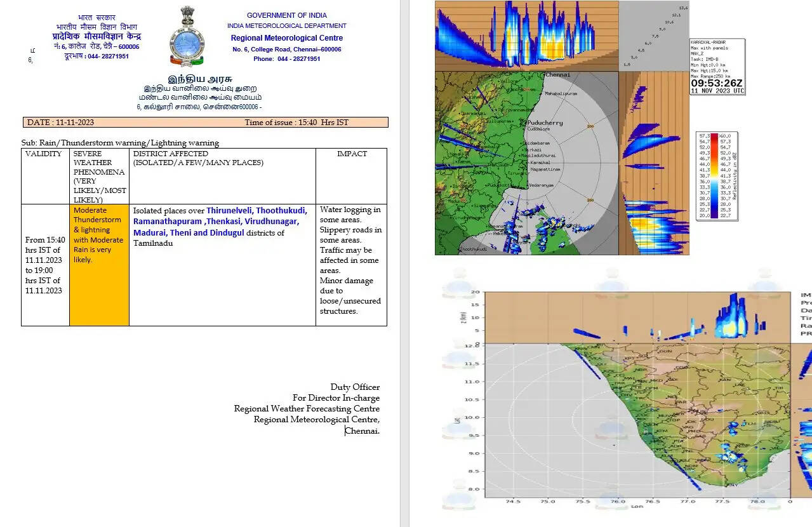The height and width of the screenshot is (527, 812).
Task: Click the reflectivity dBZ color scale legend
Action: [x=716, y=176]
